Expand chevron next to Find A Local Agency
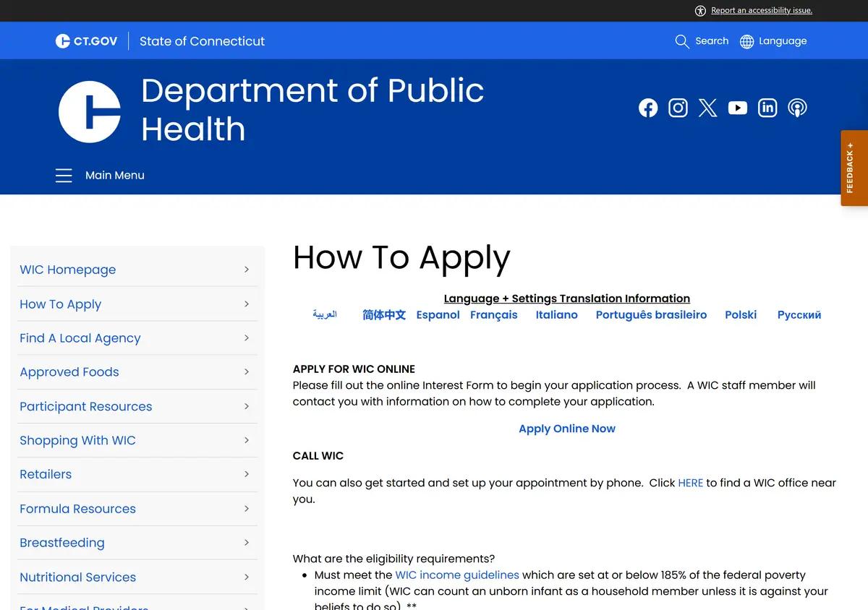This screenshot has width=868, height=610. [247, 338]
